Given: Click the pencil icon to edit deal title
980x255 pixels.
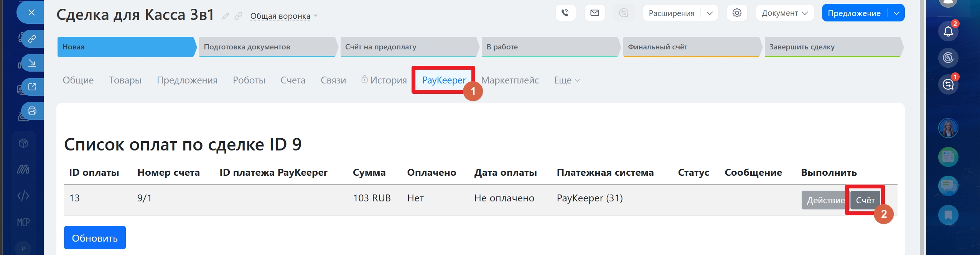Looking at the screenshot, I should click(x=226, y=16).
